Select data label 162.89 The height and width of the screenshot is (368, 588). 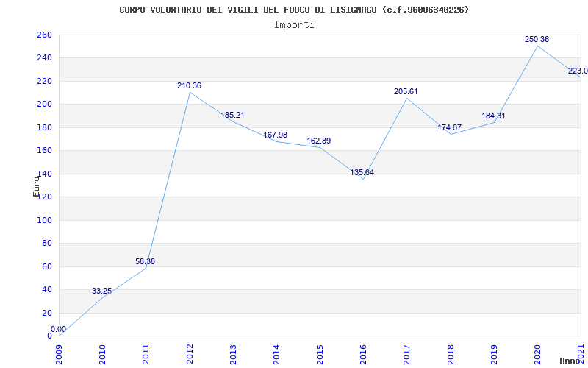(319, 141)
